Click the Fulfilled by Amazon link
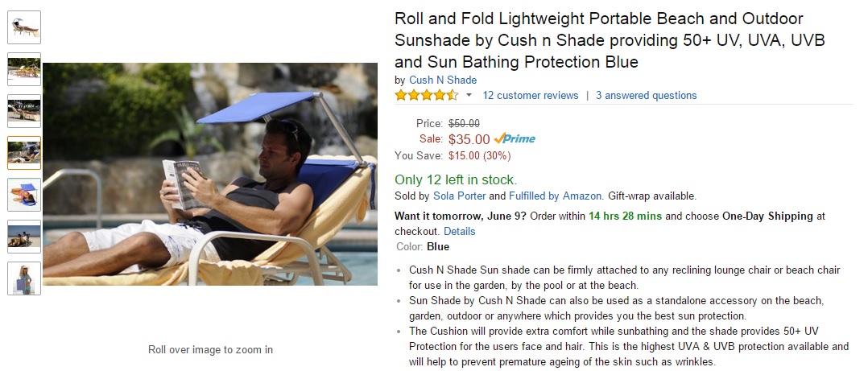The width and height of the screenshot is (868, 371). [x=556, y=196]
